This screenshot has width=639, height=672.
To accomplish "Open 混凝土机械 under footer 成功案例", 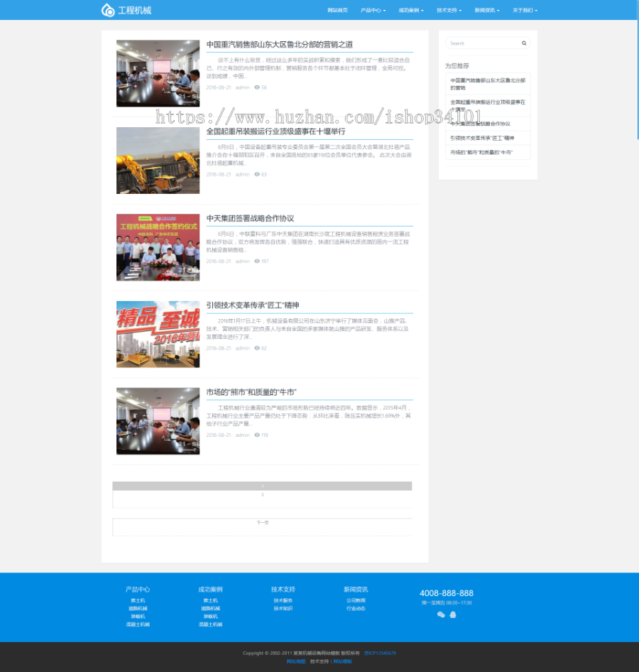I will click(x=210, y=625).
